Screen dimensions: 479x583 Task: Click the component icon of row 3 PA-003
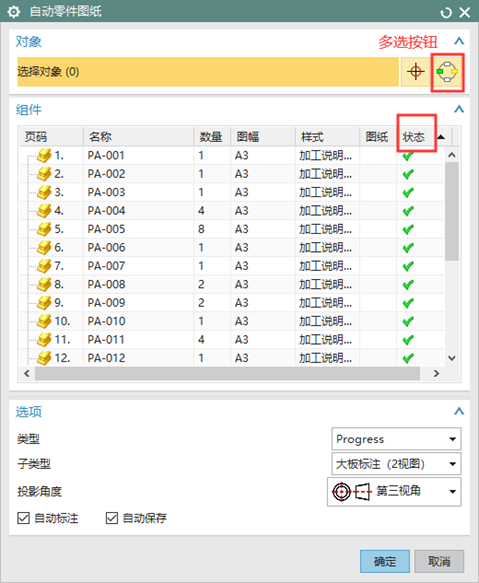44,192
